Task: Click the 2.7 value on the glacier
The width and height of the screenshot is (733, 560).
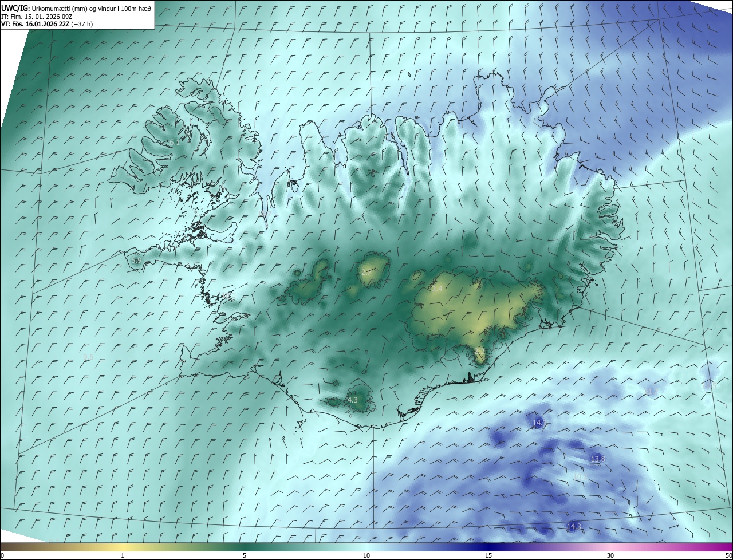Action: (365, 272)
